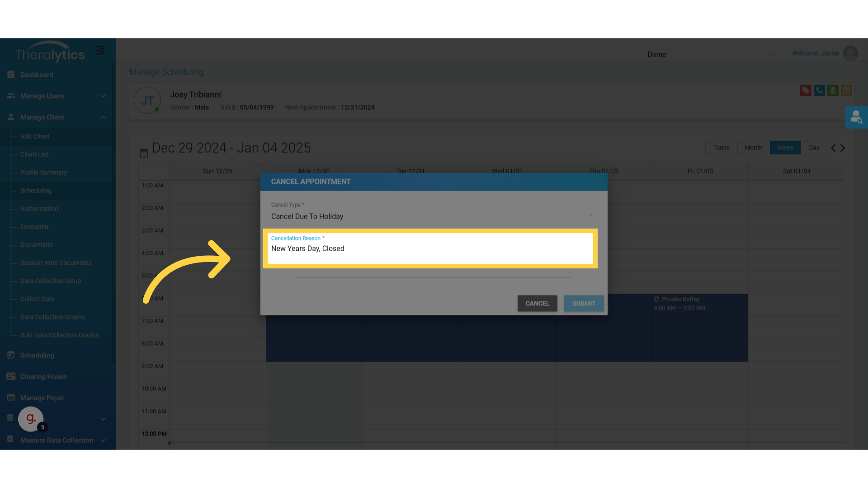Click the green doctor icon
This screenshot has height=488, width=868.
pos(833,90)
